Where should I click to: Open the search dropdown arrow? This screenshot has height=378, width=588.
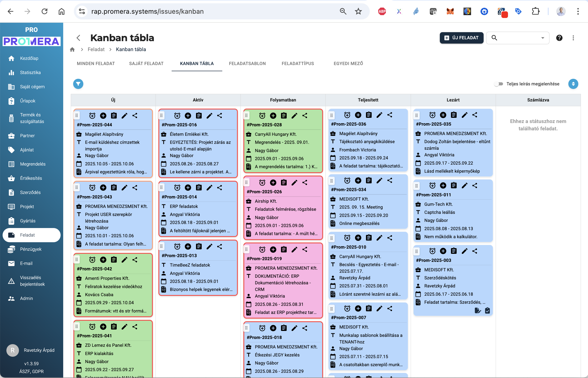coord(543,38)
